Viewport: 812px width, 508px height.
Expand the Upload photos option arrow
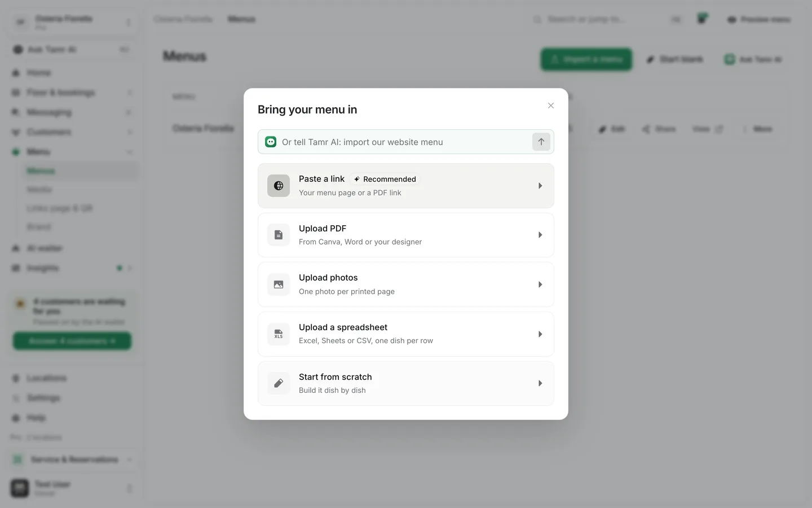coord(540,284)
